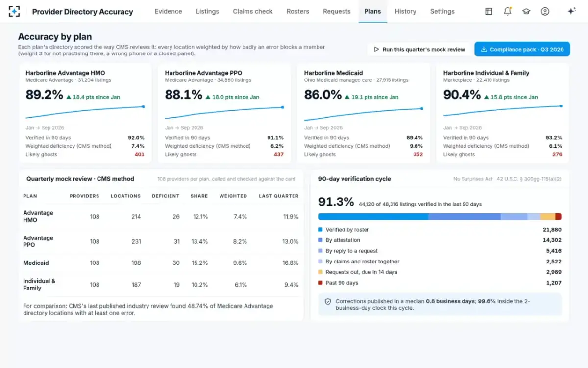The height and width of the screenshot is (368, 588).
Task: Click the stacked verification progress bar
Action: (x=440, y=216)
